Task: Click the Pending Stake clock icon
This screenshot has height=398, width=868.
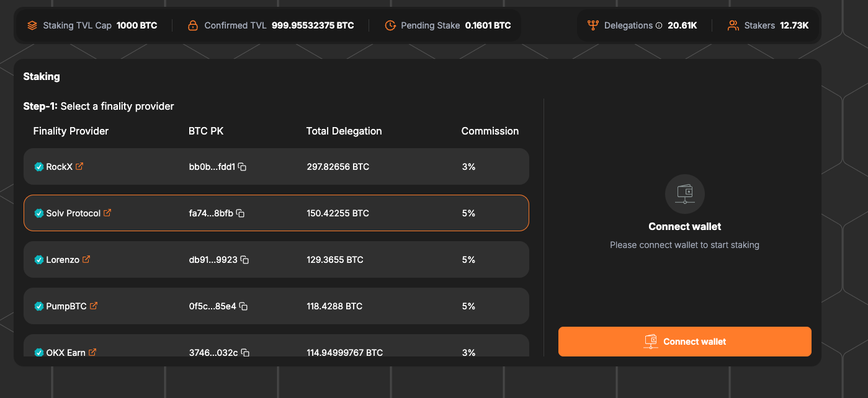Action: [x=390, y=25]
